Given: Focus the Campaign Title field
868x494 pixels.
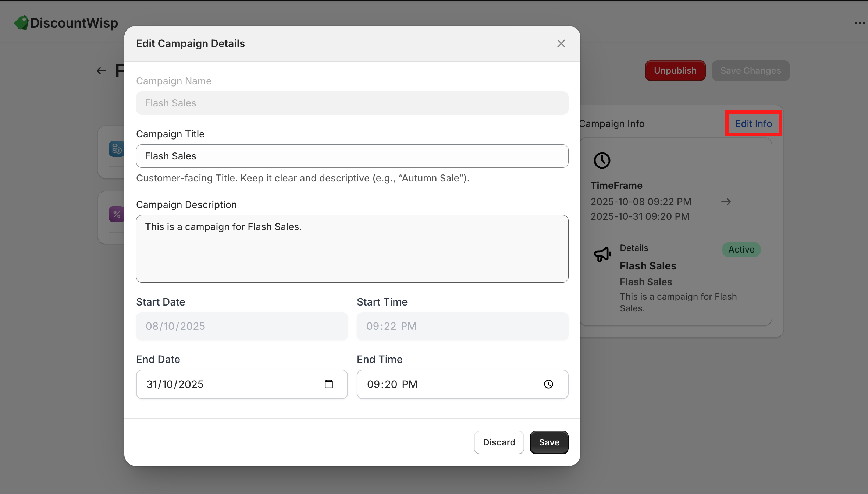Looking at the screenshot, I should click(x=352, y=156).
